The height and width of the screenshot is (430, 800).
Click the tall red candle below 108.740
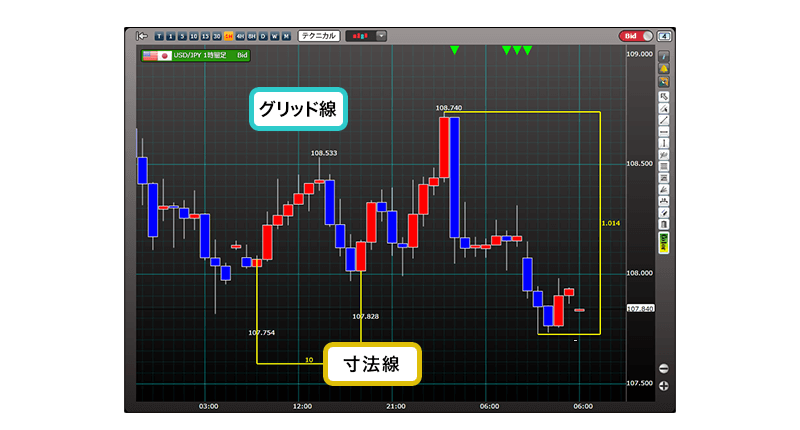click(x=444, y=147)
